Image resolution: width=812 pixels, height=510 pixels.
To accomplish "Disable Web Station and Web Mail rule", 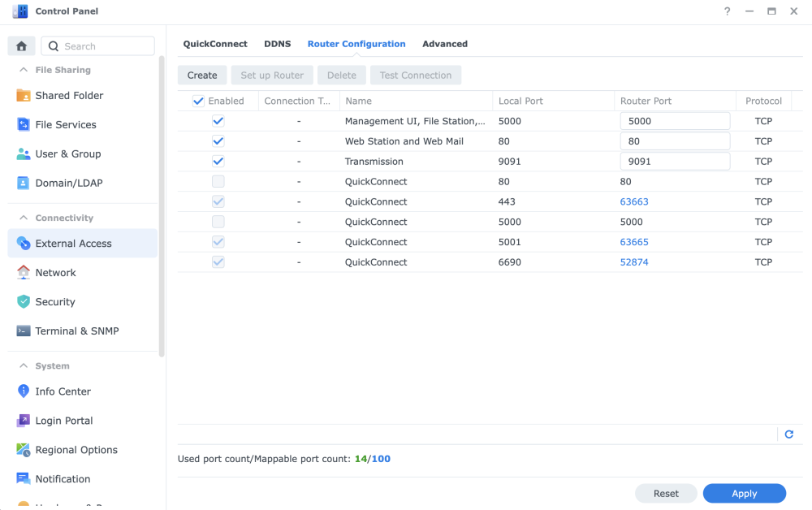I will 218,141.
